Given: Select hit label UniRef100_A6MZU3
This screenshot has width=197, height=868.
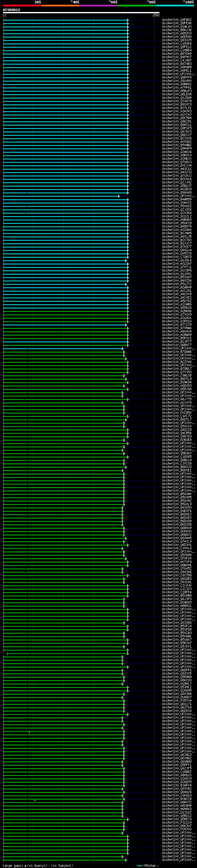Looking at the screenshot, I should [177, 33].
